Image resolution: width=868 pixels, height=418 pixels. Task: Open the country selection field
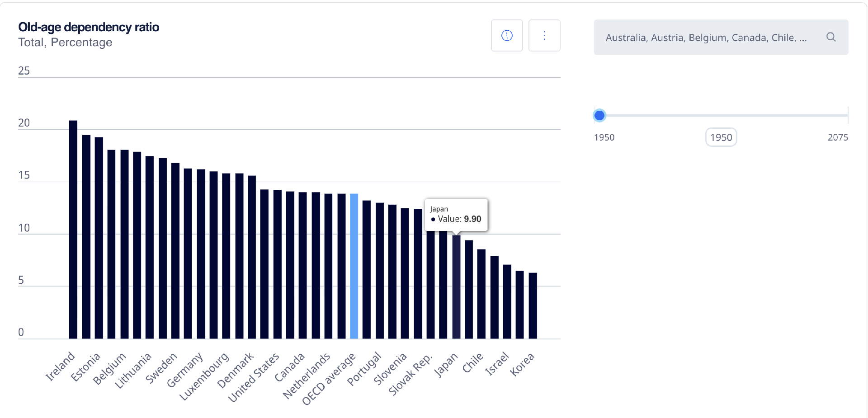pos(705,38)
